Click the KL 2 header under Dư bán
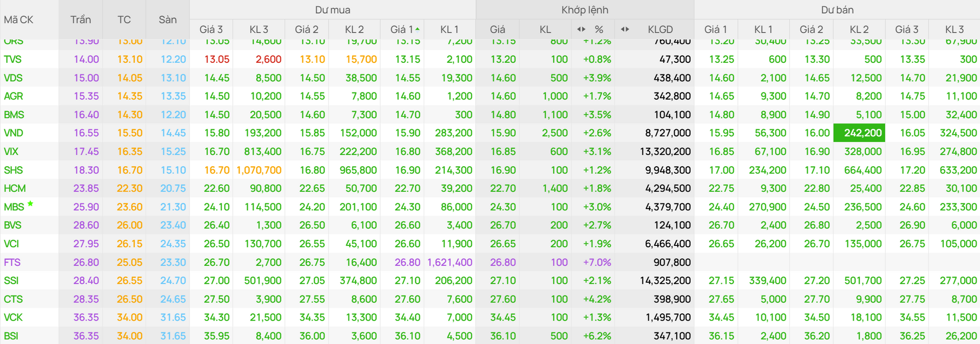The width and height of the screenshot is (980, 344). (x=859, y=29)
